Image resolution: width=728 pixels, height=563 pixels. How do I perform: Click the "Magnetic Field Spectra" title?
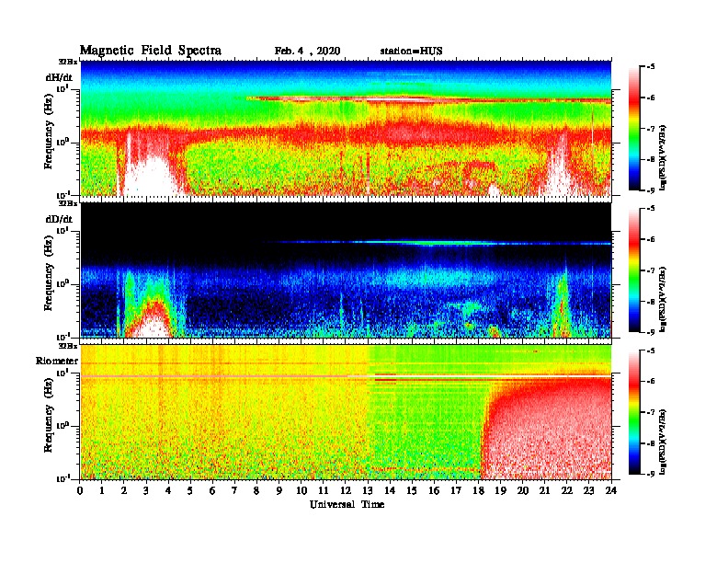click(151, 51)
